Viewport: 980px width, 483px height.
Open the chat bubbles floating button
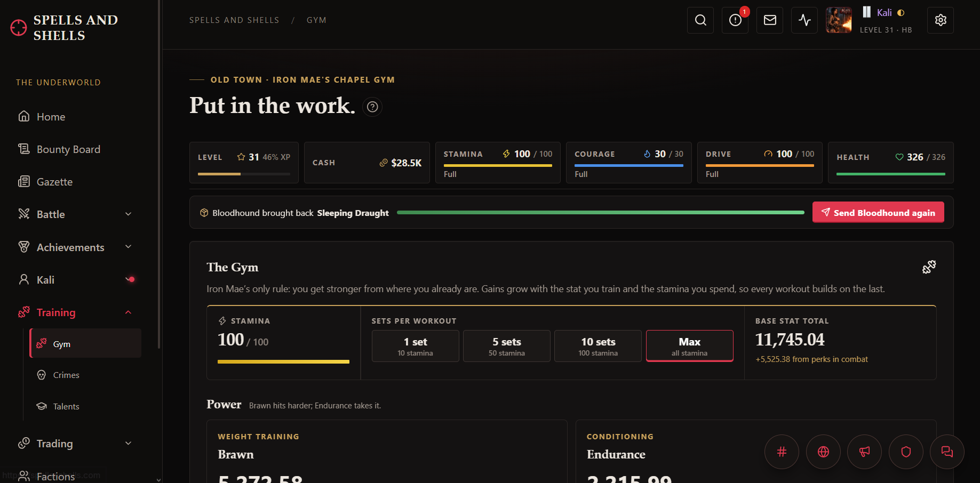click(x=947, y=452)
